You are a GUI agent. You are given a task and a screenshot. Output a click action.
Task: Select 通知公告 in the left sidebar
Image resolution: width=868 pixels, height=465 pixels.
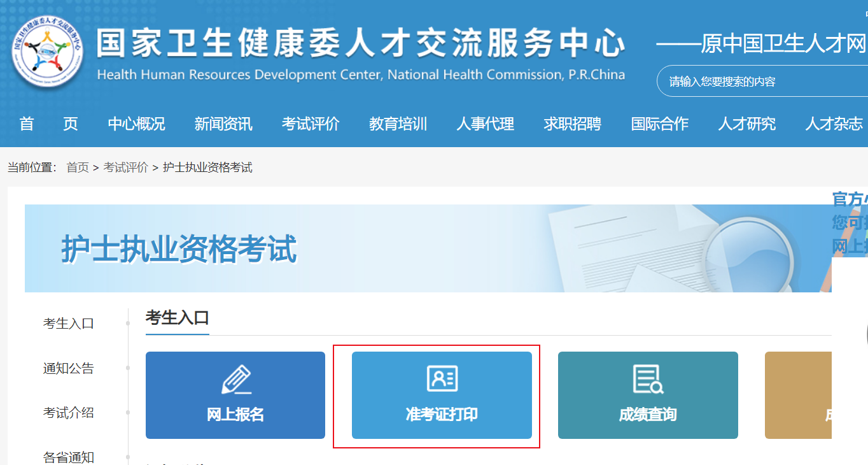pyautogui.click(x=69, y=368)
